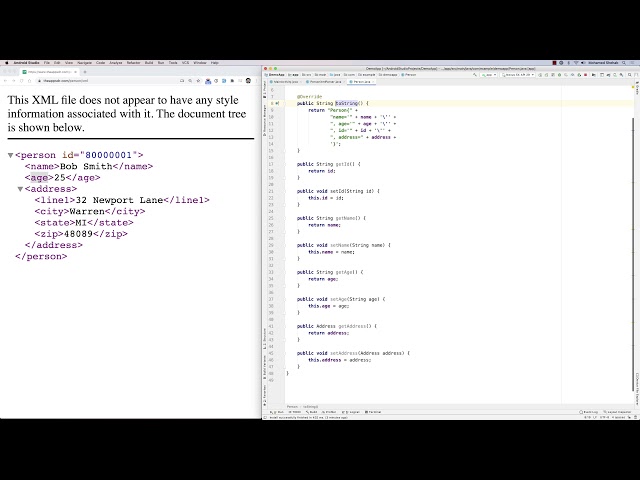Click the city value Warren
The image size is (640, 480).
87,211
